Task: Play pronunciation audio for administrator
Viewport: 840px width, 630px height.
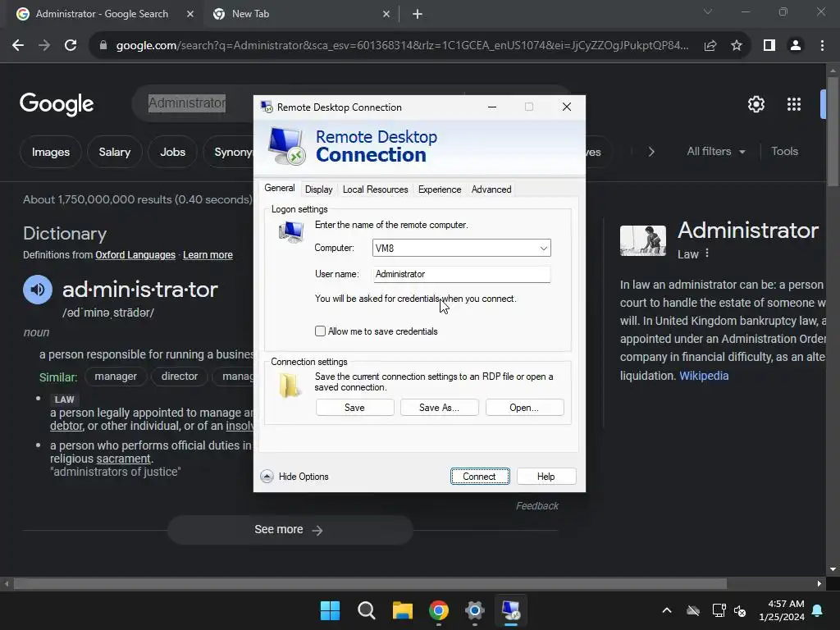Action: coord(38,290)
